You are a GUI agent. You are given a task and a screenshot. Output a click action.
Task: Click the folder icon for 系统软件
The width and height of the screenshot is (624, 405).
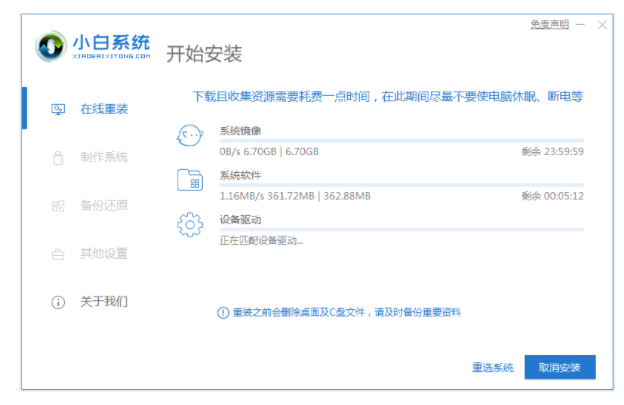point(190,181)
